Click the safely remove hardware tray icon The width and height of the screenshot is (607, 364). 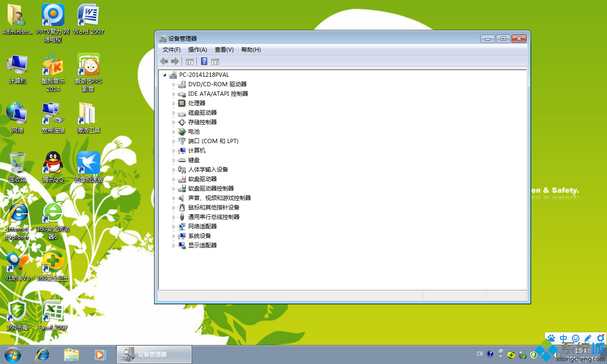click(522, 355)
